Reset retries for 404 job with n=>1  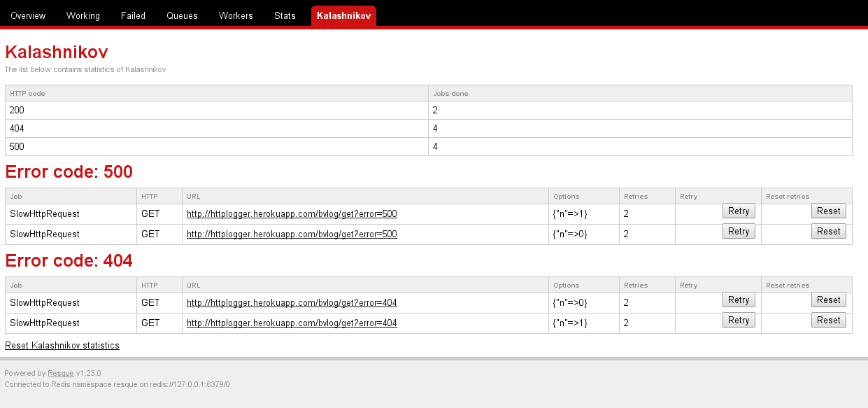coord(828,320)
